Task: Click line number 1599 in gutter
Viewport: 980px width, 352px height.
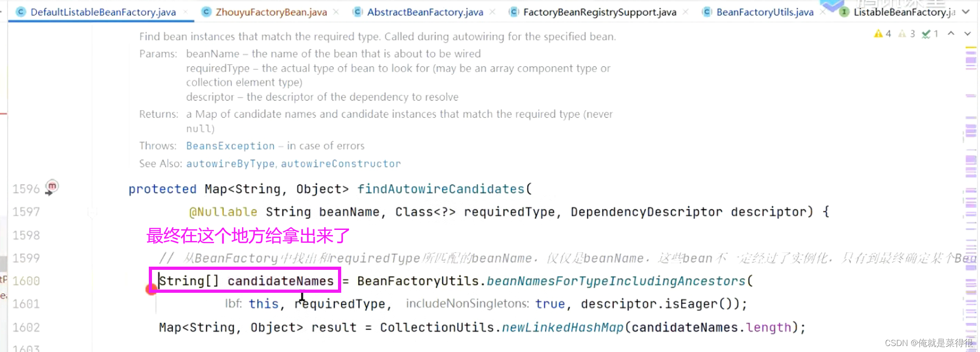Action: point(26,258)
